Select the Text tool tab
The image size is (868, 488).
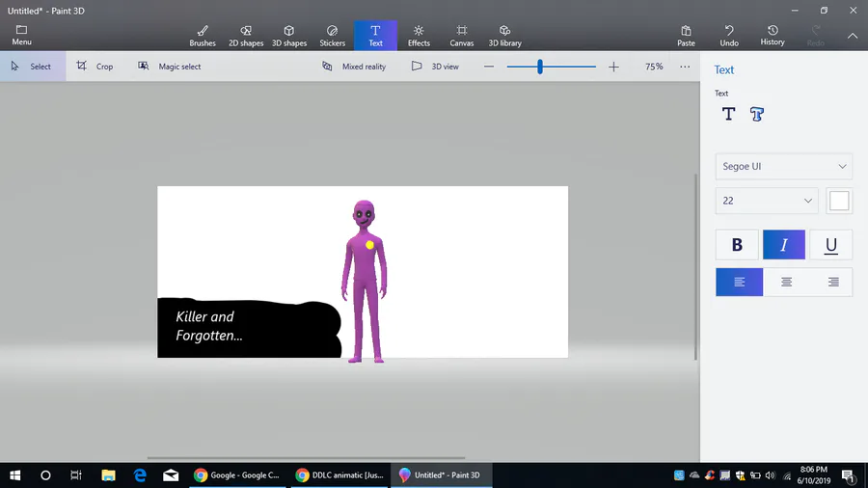point(375,36)
